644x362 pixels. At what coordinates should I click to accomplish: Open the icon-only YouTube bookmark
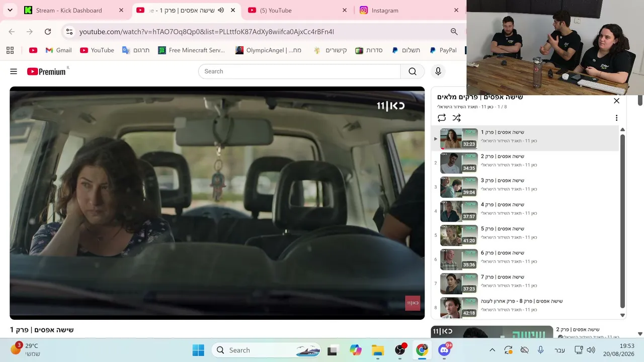[33, 50]
